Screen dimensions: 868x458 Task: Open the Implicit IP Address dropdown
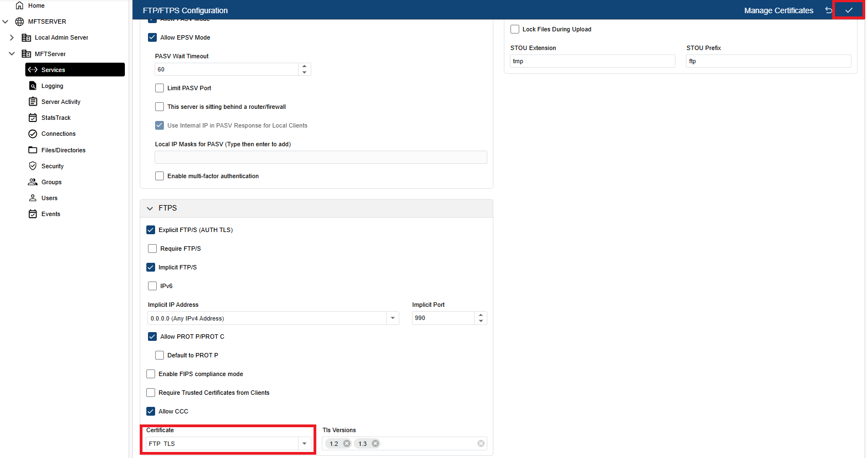coord(392,318)
